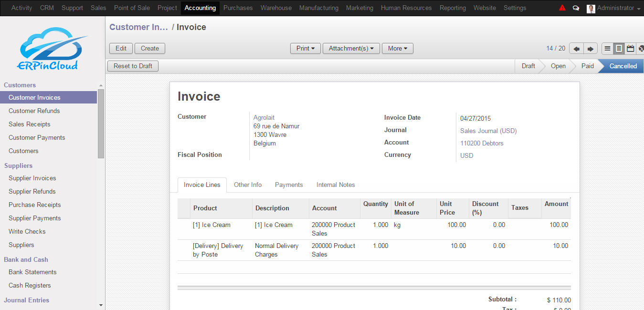The image size is (644, 310).
Task: Switch to form view
Action: pos(619,49)
